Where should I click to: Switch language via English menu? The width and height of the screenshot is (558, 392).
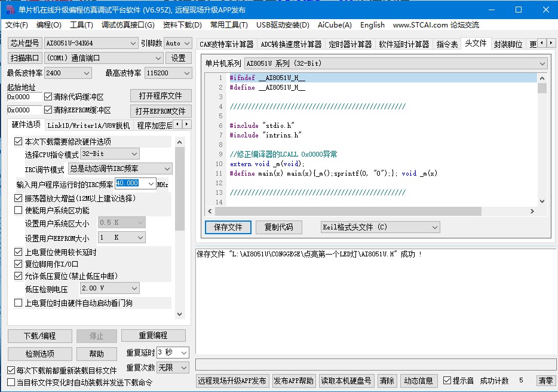pyautogui.click(x=372, y=25)
